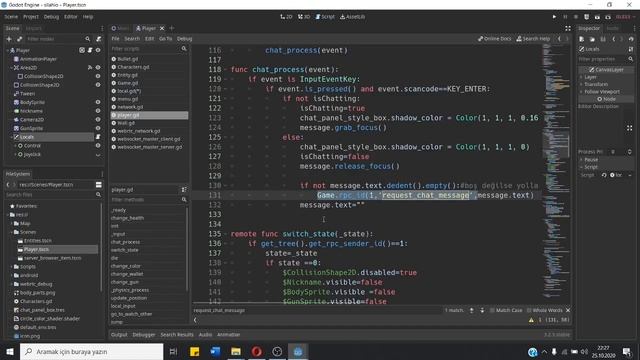Toggle alphabetical sort of methods list
This screenshot has width=640, height=360.
click(x=184, y=190)
